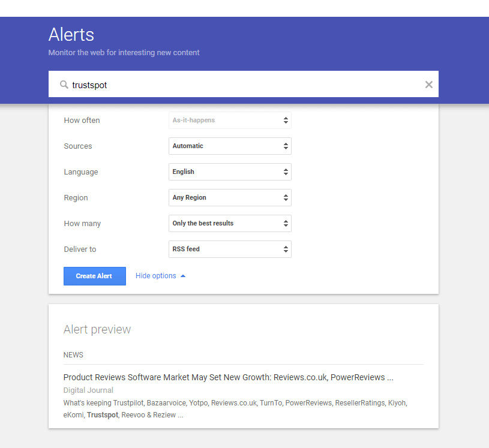489x448 pixels.
Task: Click the Language label
Action: click(81, 172)
